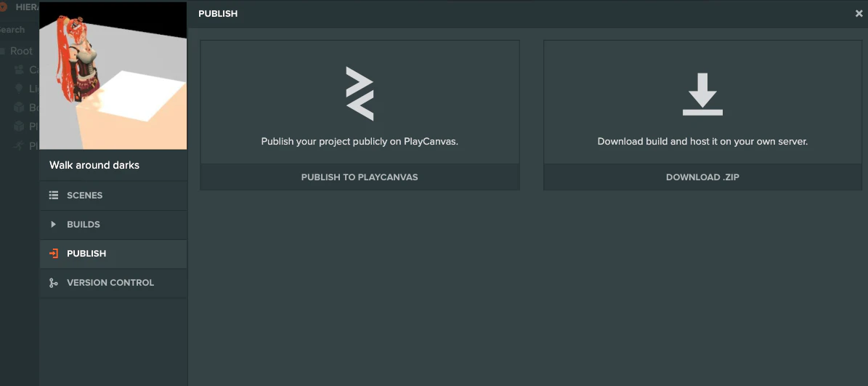Click the project thumbnail image
868x386 pixels.
(113, 76)
